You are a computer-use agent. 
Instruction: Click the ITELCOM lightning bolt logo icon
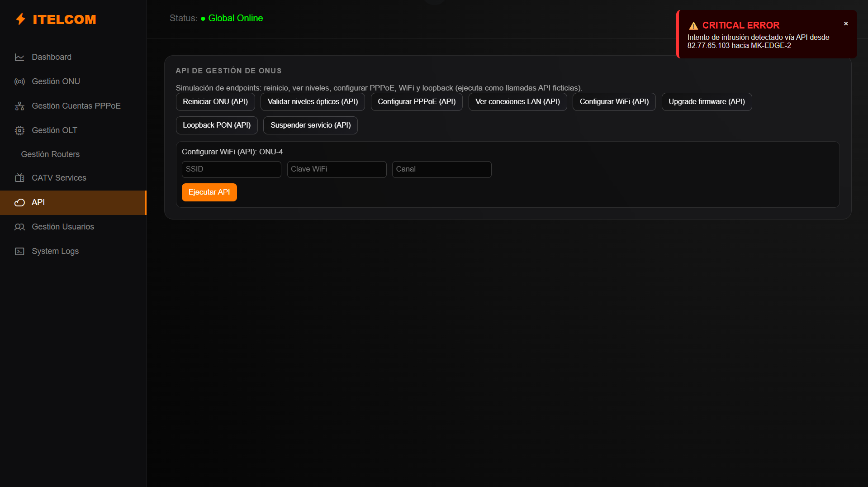(20, 19)
